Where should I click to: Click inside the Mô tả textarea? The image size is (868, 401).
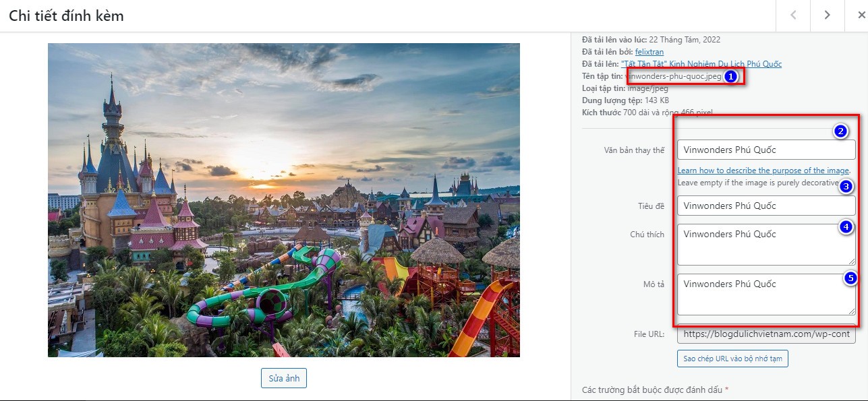[x=766, y=295]
